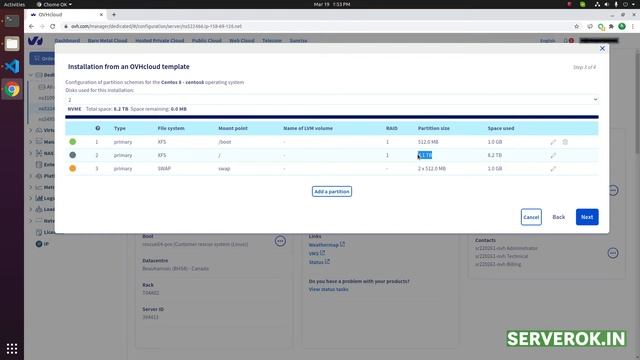
Task: Open the Weathermap link
Action: point(327,245)
